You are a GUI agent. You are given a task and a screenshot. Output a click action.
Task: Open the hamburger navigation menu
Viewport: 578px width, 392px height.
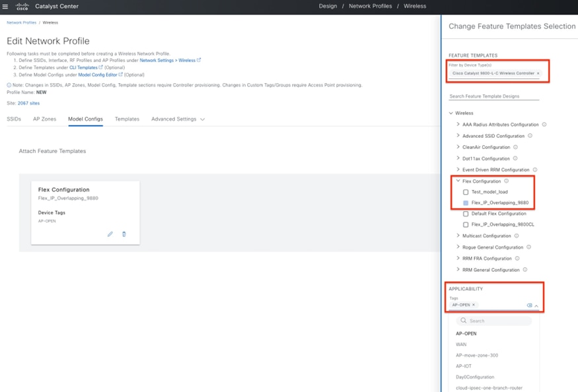click(7, 6)
